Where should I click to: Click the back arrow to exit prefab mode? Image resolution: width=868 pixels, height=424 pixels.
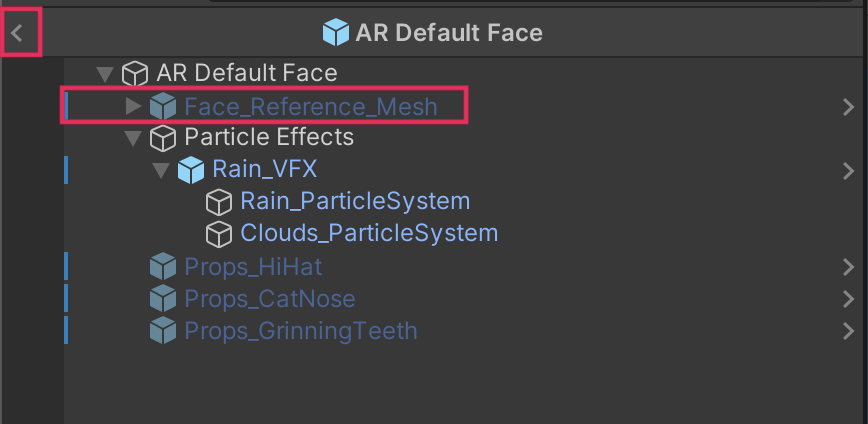point(17,33)
